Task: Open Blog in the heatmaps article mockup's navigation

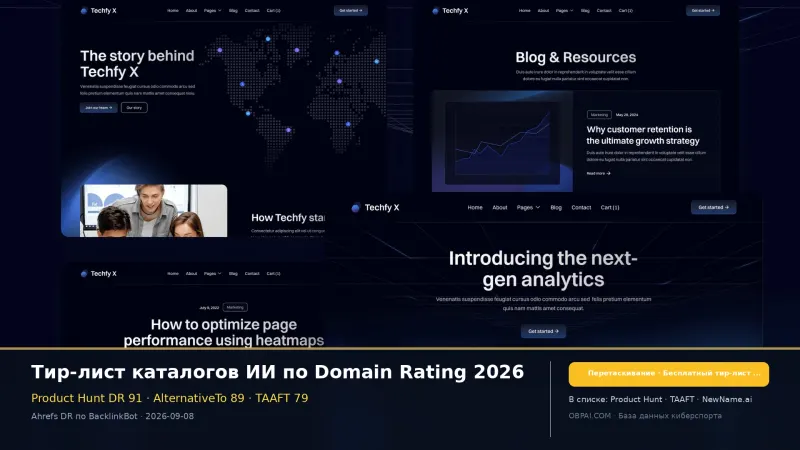Action: coord(233,273)
